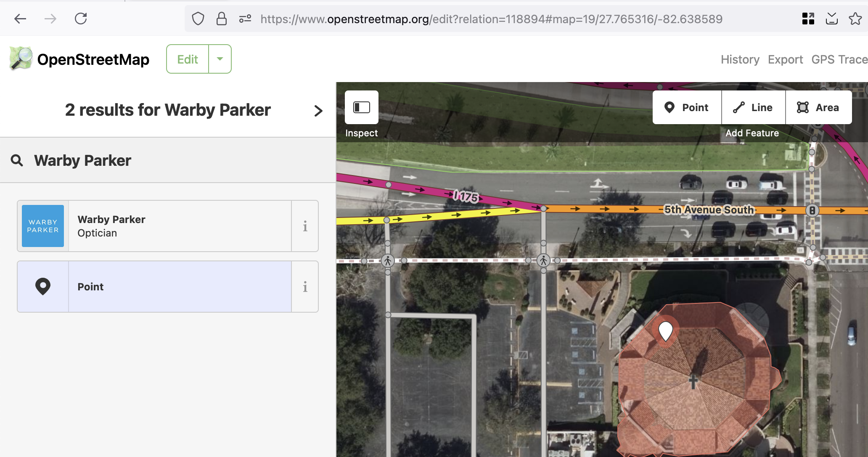Click the Warby Parker logo thumbnail
Screen dimensions: 868x457
[x=43, y=226]
